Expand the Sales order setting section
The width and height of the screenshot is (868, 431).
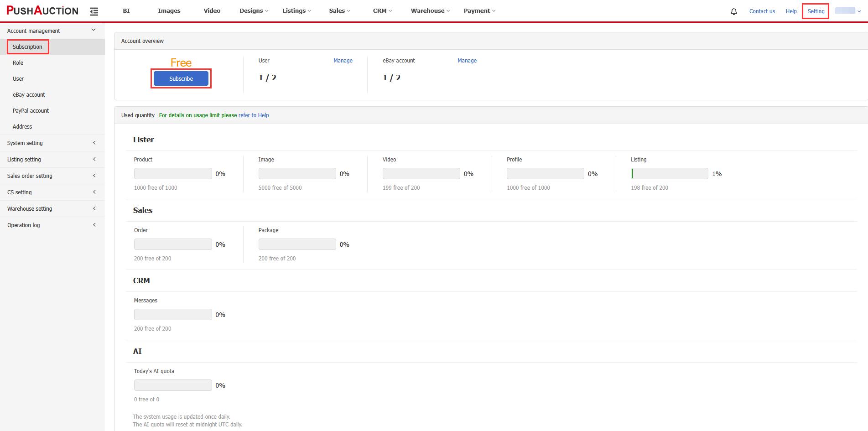tap(52, 176)
